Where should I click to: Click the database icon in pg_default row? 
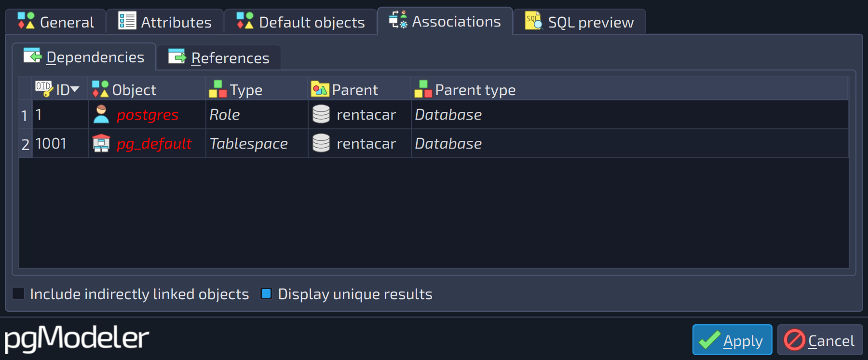click(321, 143)
